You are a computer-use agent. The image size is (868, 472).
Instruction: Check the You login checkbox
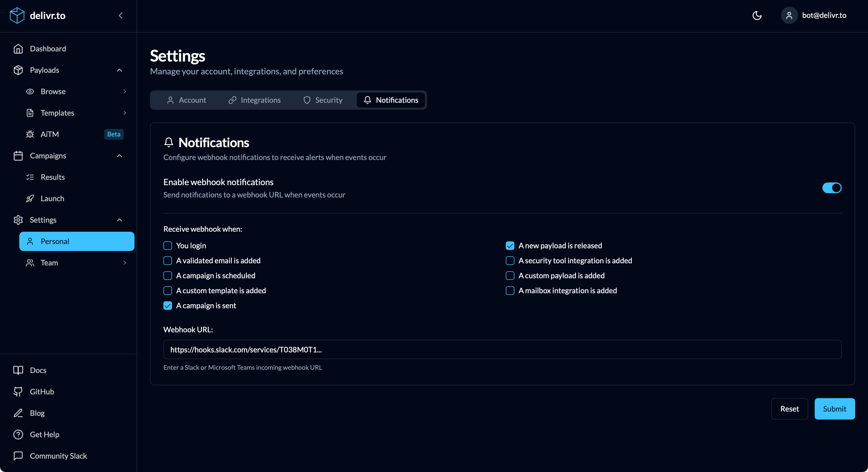(168, 245)
